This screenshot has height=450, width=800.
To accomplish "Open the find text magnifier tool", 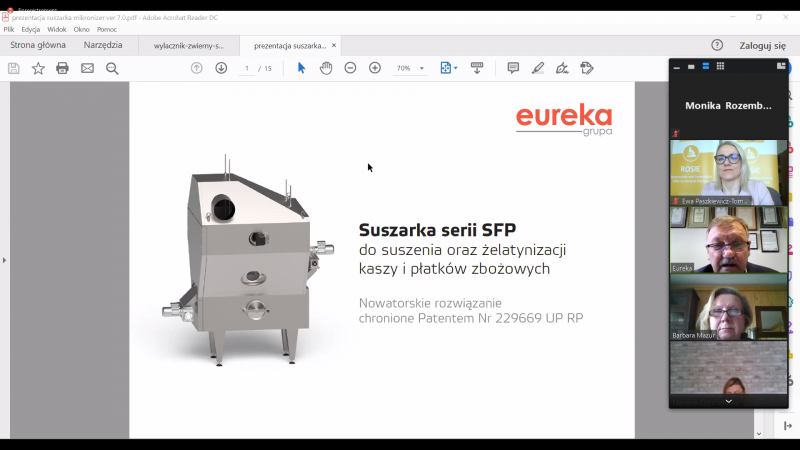I will pos(112,68).
